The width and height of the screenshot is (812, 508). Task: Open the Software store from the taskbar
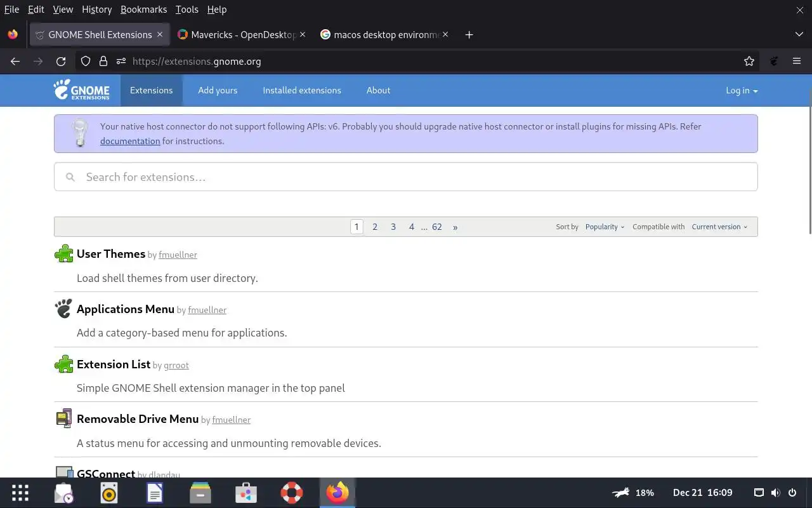[x=246, y=493]
